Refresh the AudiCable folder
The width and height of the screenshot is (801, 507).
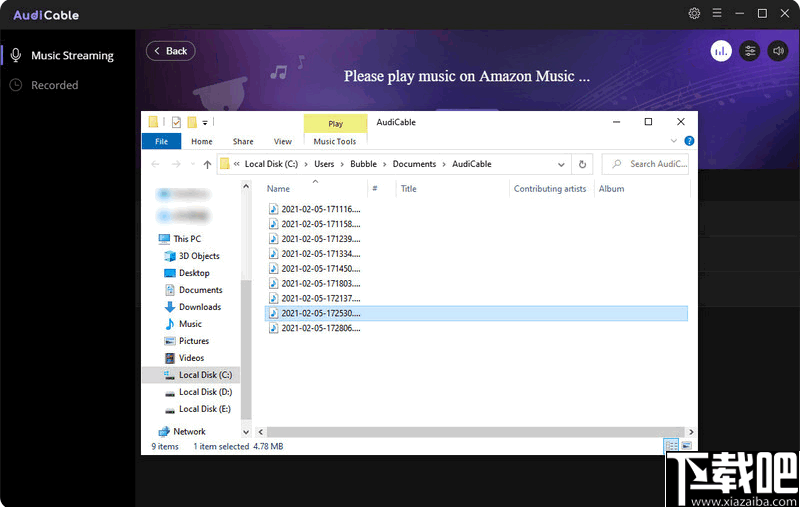pyautogui.click(x=582, y=165)
